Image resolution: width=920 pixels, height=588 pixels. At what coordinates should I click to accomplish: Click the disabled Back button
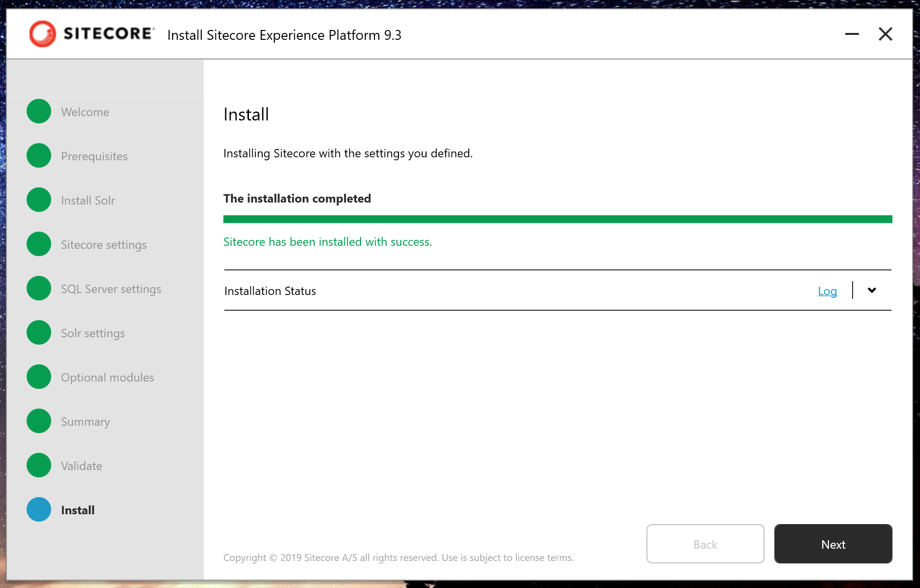(705, 544)
